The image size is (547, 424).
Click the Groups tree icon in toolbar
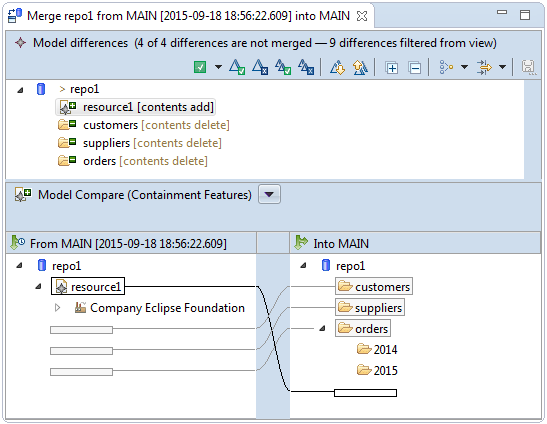click(446, 67)
